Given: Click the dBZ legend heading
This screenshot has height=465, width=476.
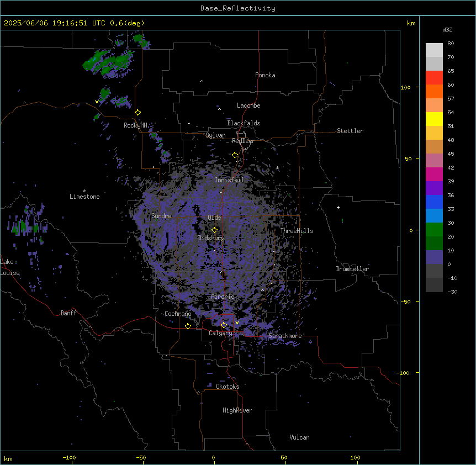Looking at the screenshot, I should coord(447,30).
